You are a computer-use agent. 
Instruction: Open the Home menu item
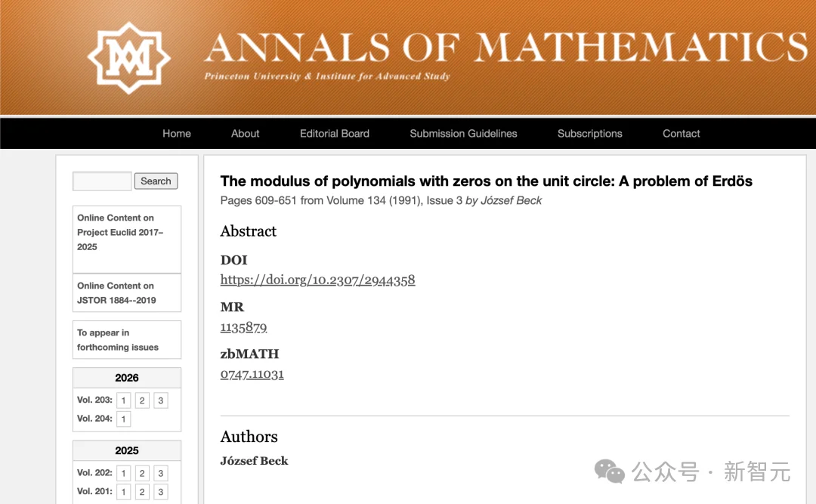(x=176, y=133)
